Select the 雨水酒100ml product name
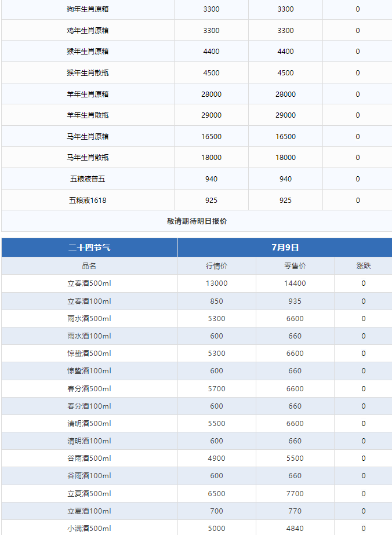 [x=89, y=336]
